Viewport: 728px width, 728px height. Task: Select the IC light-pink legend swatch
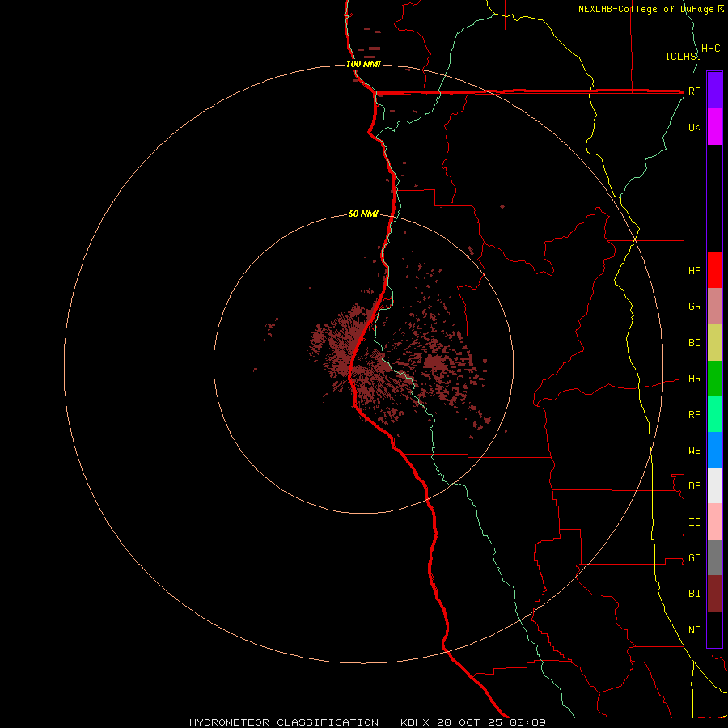tap(714, 522)
